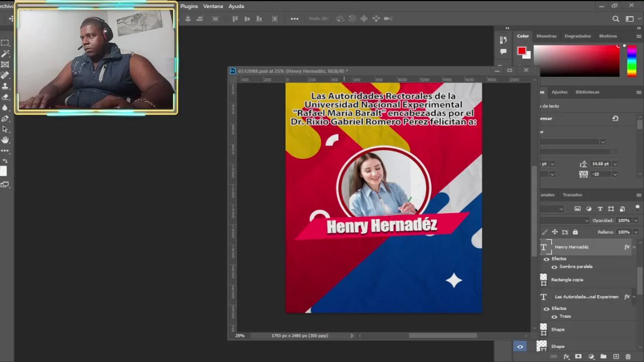Toggle Efectos visibility under Henry Hernadéz layer
The image size is (644, 362).
(546, 259)
